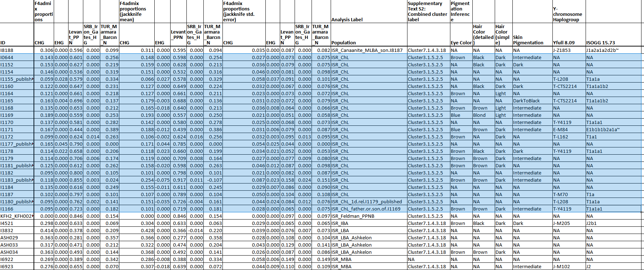Image resolution: width=644 pixels, height=270 pixels.
Task: Select population cell ISR_Canaanite_MLBA_son.I8187
Action: click(x=369, y=50)
